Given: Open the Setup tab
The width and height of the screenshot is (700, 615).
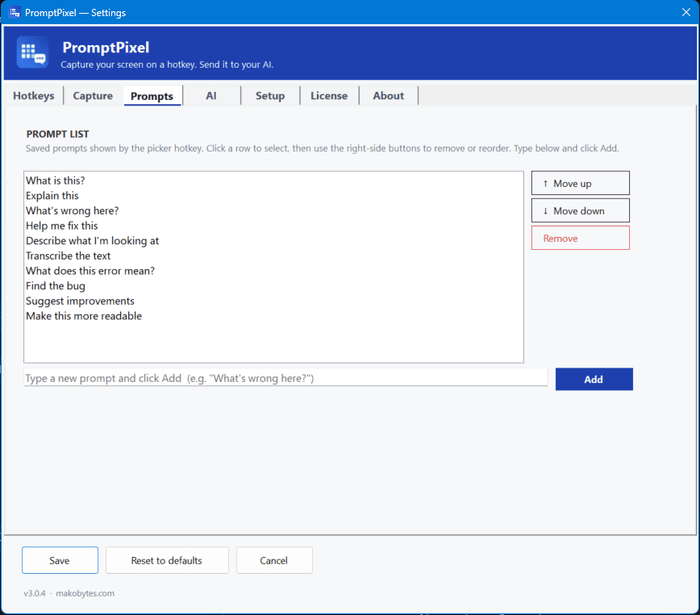Looking at the screenshot, I should tap(270, 96).
